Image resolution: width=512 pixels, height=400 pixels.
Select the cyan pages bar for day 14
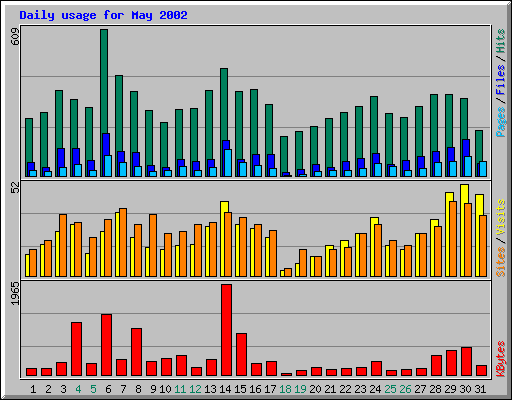(228, 163)
